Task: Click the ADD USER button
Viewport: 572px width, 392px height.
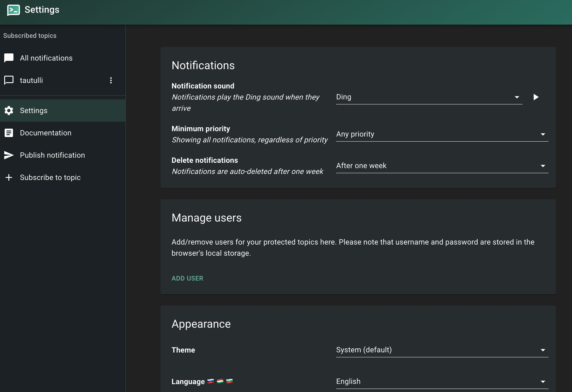Action: point(187,278)
